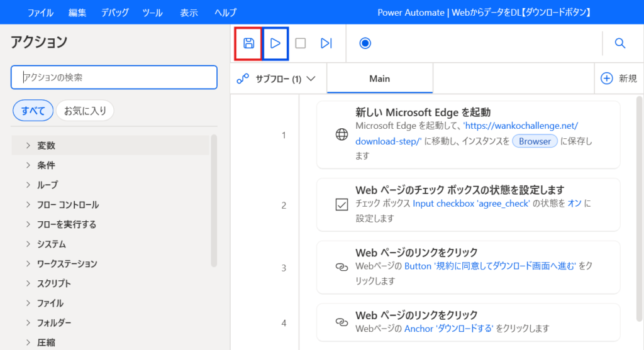The image size is (644, 350).
Task: Run the flow with the play button
Action: (x=275, y=43)
